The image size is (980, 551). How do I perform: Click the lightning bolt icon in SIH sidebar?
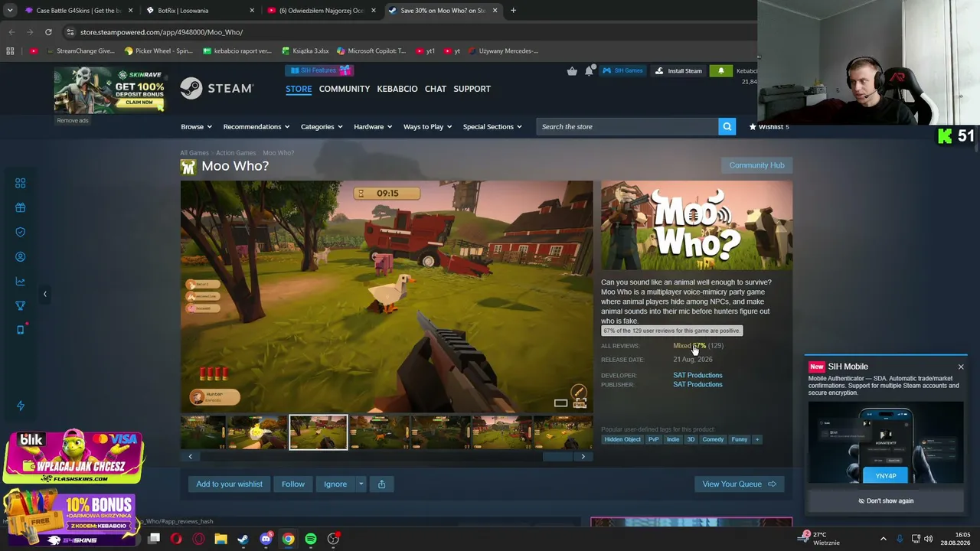tap(21, 406)
